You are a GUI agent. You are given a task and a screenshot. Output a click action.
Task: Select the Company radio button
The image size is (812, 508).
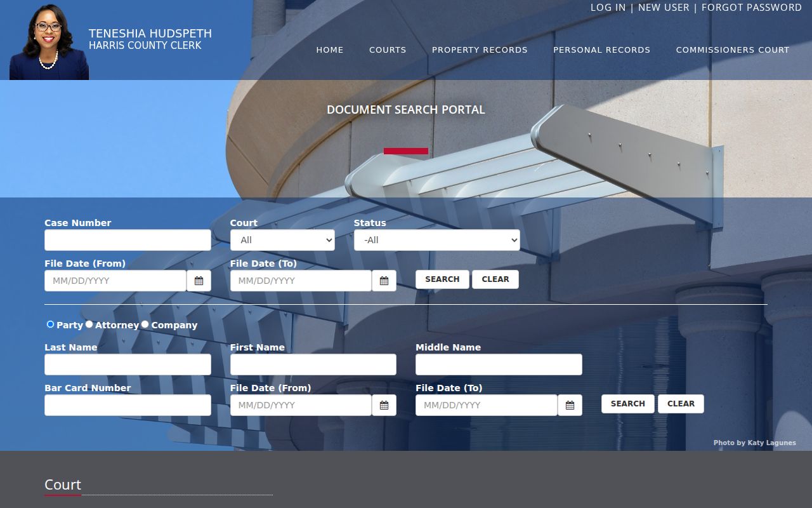145,324
